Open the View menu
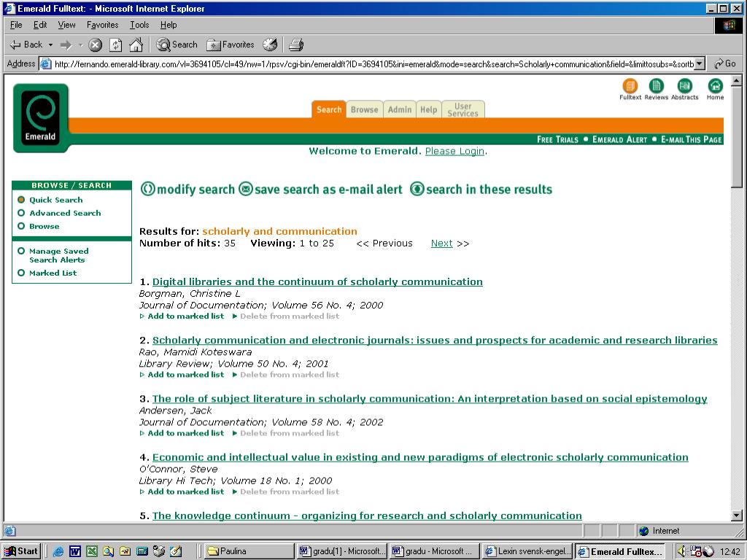The width and height of the screenshot is (747, 560). [x=66, y=25]
